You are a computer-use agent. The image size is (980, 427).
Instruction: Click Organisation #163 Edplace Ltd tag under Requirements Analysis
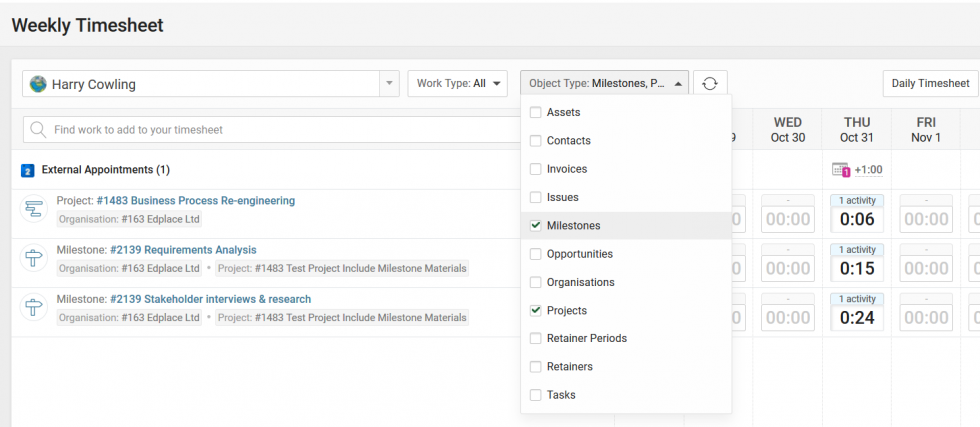point(129,268)
